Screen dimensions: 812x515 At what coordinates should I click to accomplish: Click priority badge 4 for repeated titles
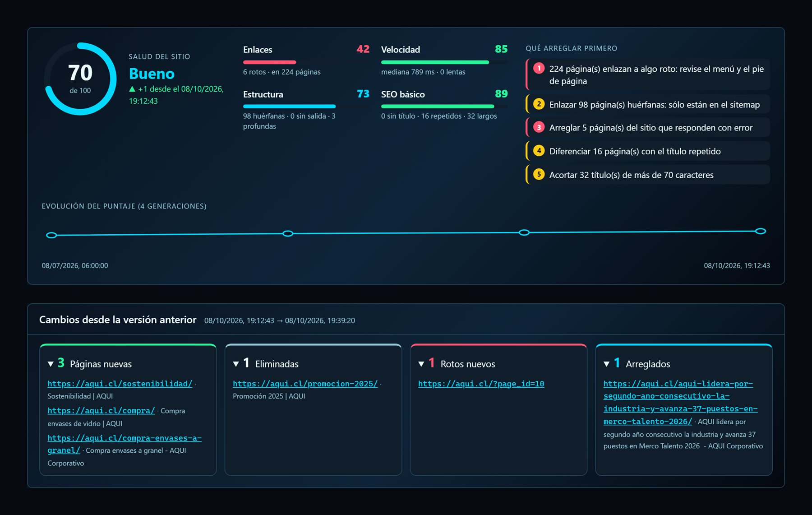(x=539, y=151)
